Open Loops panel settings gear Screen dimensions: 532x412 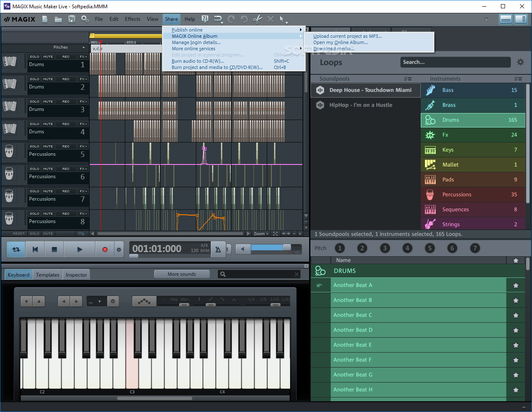point(520,62)
